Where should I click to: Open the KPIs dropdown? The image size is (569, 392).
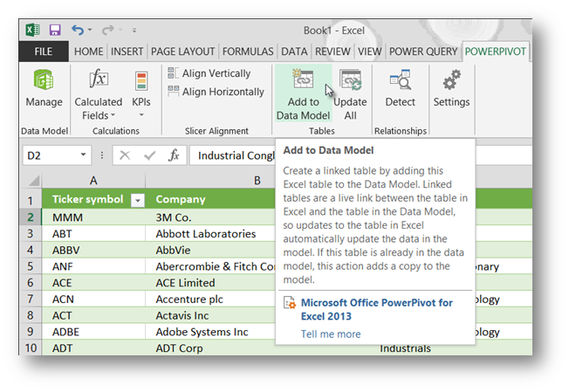pos(141,95)
